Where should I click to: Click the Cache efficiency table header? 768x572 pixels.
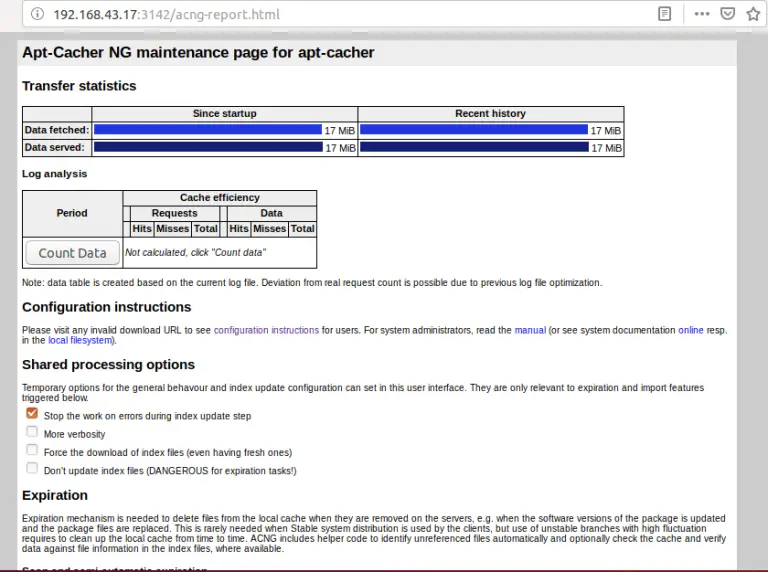tap(219, 197)
